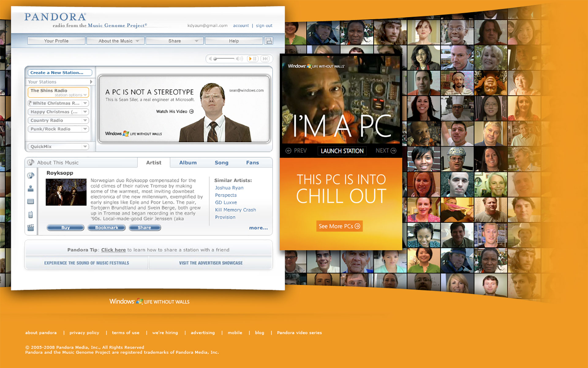Switch to the Album tab
Image resolution: width=588 pixels, height=368 pixels.
pyautogui.click(x=188, y=163)
